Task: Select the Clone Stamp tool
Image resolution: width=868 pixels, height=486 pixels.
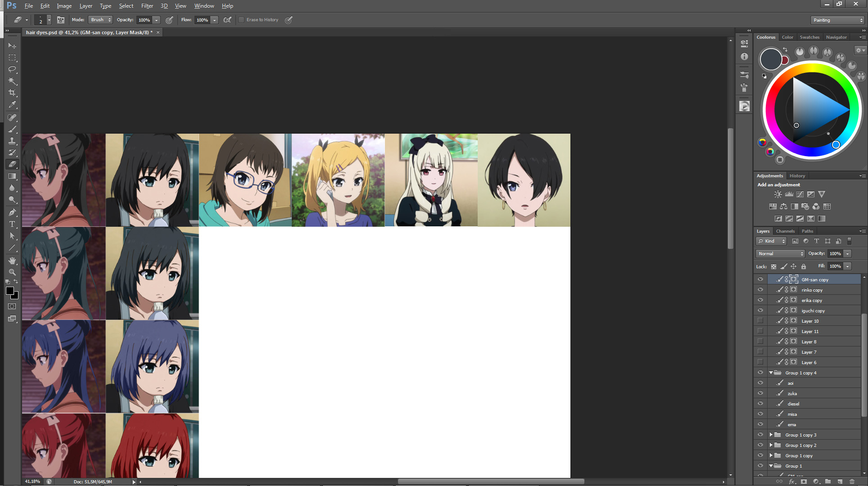Action: click(12, 141)
